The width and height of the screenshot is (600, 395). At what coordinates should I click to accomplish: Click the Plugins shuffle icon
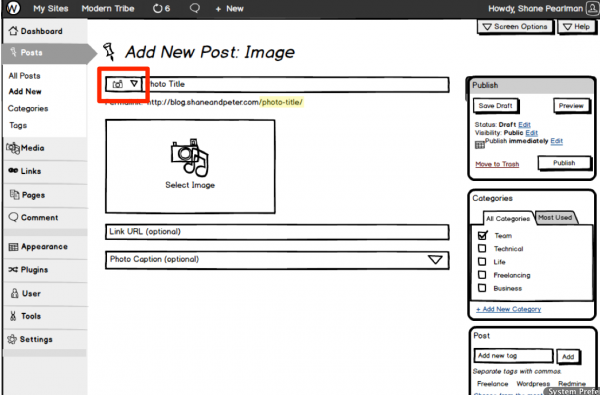click(x=13, y=269)
